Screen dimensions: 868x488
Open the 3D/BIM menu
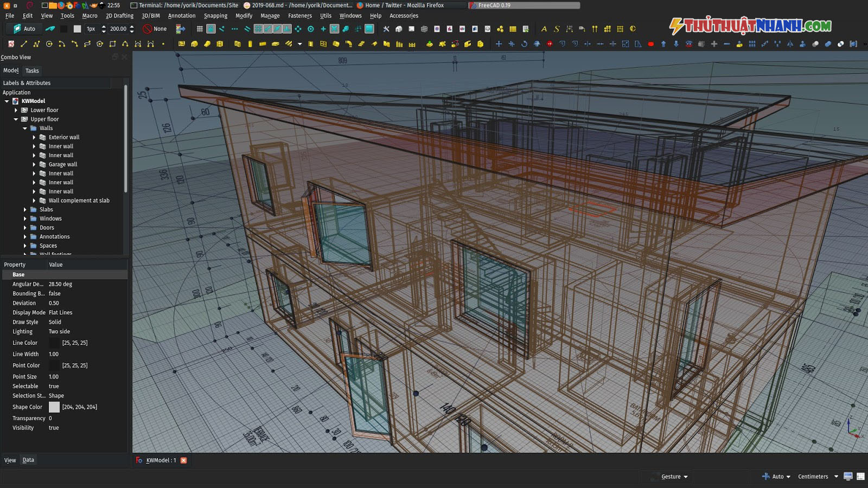point(151,16)
